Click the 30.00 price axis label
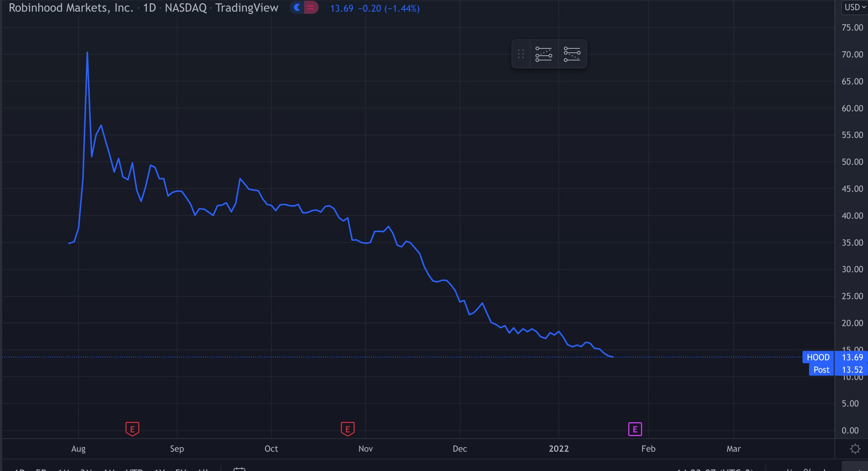Viewport: 868px width, 471px height. (x=852, y=269)
